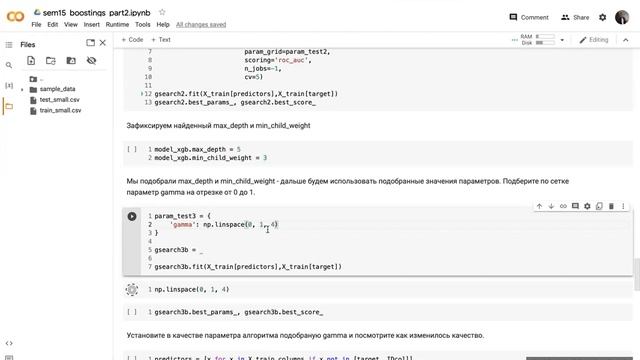Click into gsearch3b = _ line
Image resolution: width=640 pixels, height=360 pixels.
(x=178, y=250)
